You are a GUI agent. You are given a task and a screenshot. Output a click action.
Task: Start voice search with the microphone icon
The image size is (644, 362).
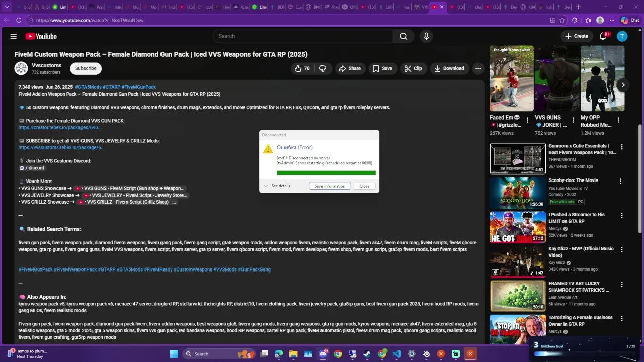point(426,36)
